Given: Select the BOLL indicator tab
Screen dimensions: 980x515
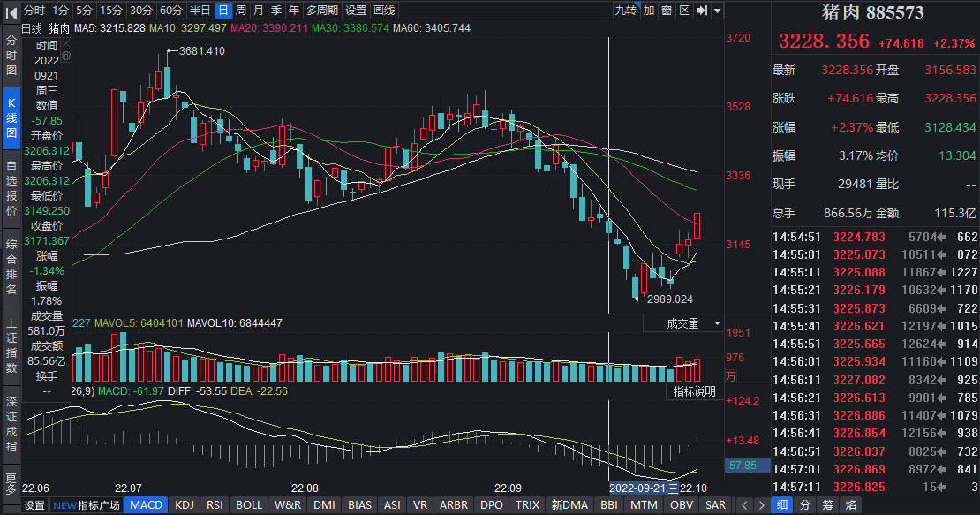Looking at the screenshot, I should pos(249,505).
